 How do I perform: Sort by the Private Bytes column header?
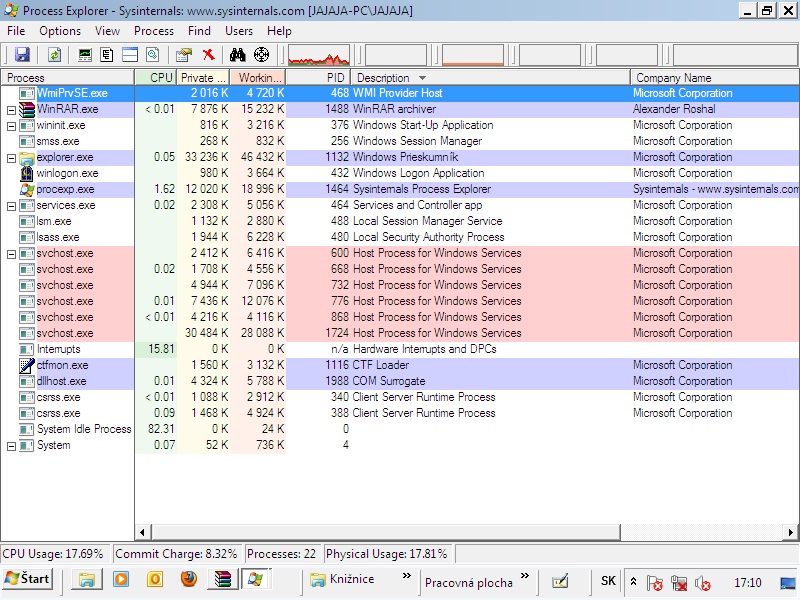click(x=203, y=78)
